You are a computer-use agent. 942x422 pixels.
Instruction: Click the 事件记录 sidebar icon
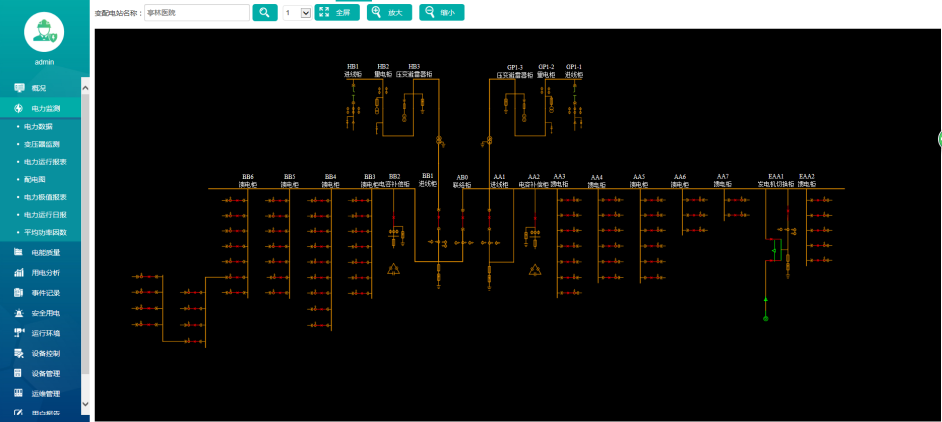(19, 293)
